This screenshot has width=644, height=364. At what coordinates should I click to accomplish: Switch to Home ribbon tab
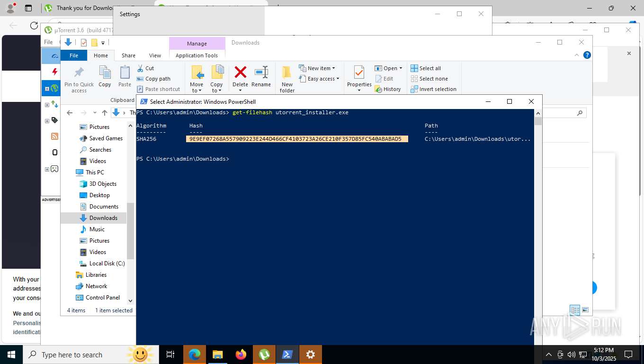pos(101,55)
